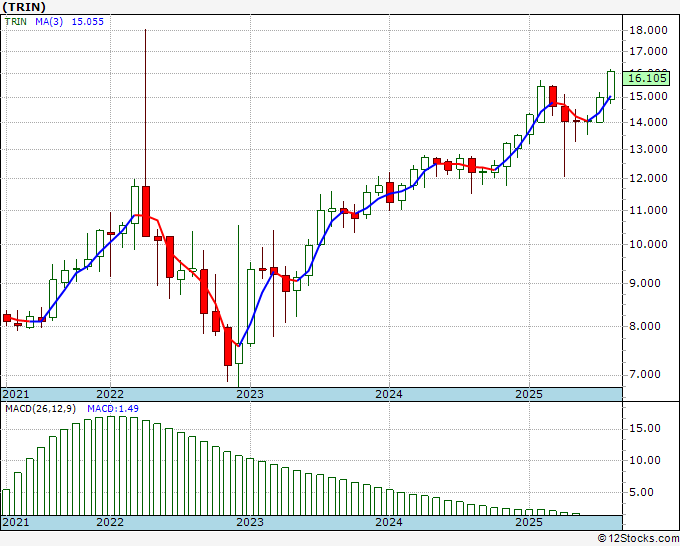
Task: Click 2024 on the MACD timeline
Action: click(389, 522)
